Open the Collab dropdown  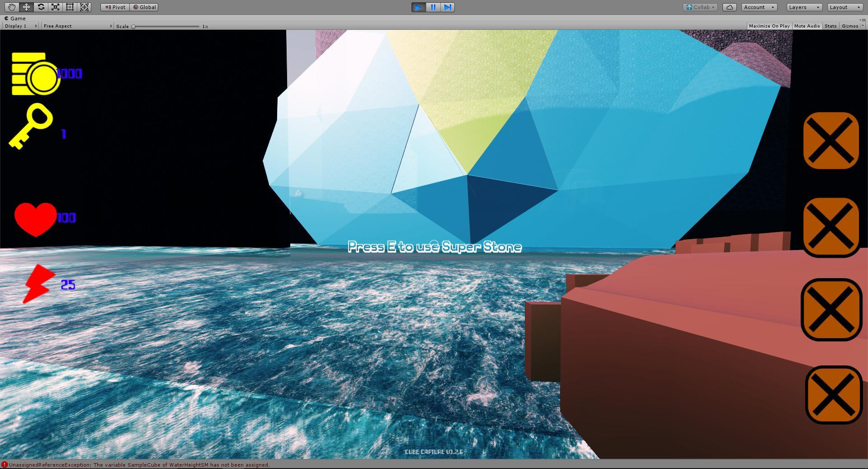pos(700,7)
